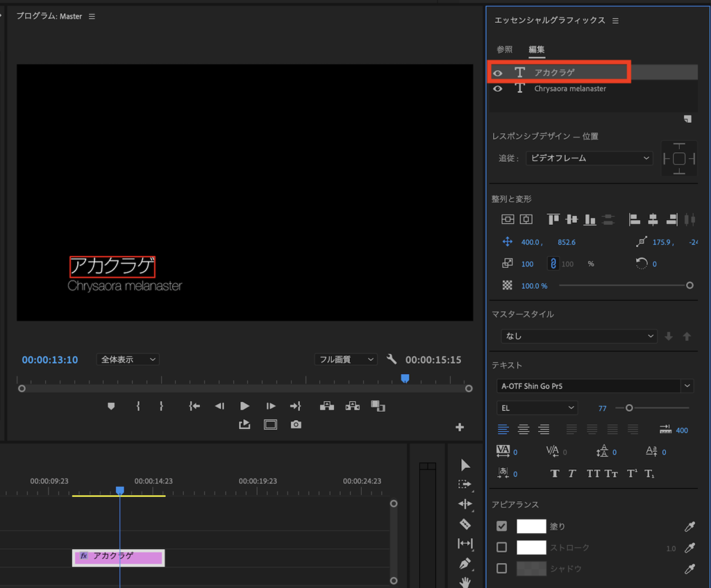
Task: Click the New Layer icon in Essential Graphics
Action: 687,119
